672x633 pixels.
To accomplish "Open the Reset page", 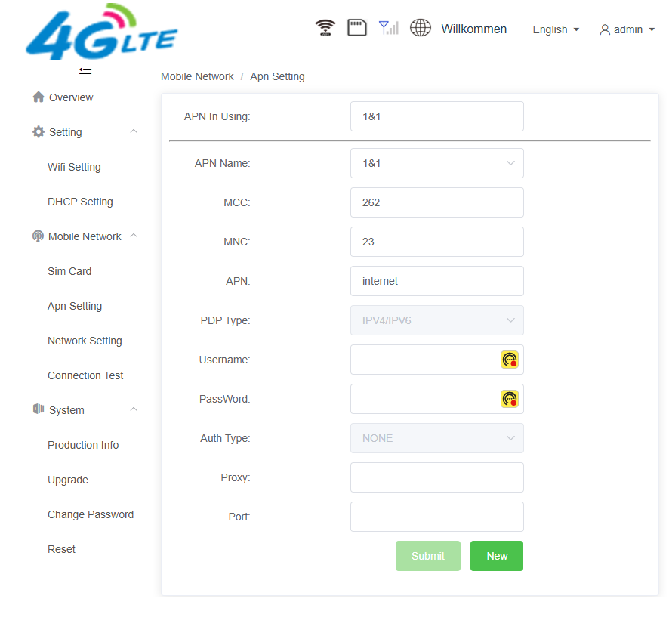I will pos(61,549).
